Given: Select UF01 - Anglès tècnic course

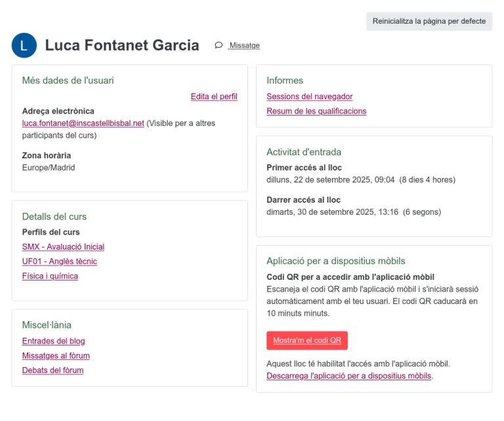Looking at the screenshot, I should 59,261.
